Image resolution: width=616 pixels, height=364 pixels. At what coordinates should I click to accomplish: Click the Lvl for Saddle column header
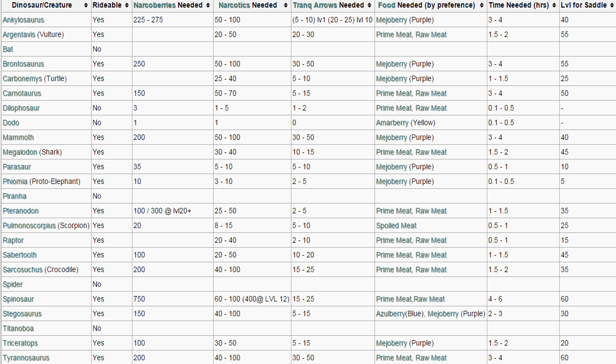pyautogui.click(x=583, y=6)
